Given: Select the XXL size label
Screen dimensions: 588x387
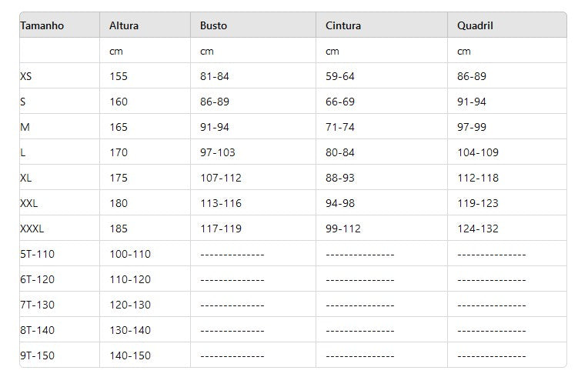Looking at the screenshot, I should (29, 203).
